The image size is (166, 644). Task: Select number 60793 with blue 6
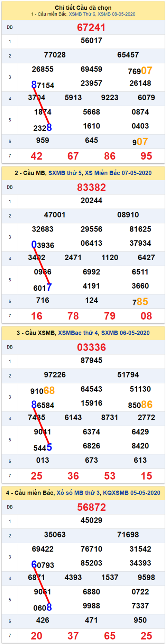pos(43,565)
